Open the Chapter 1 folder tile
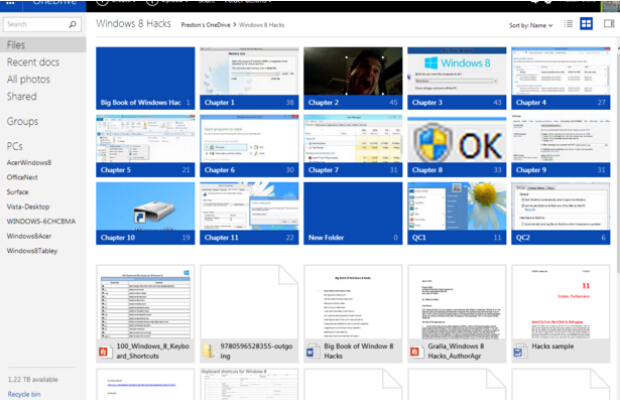Screen dimensions: 620x400 pyautogui.click(x=249, y=78)
